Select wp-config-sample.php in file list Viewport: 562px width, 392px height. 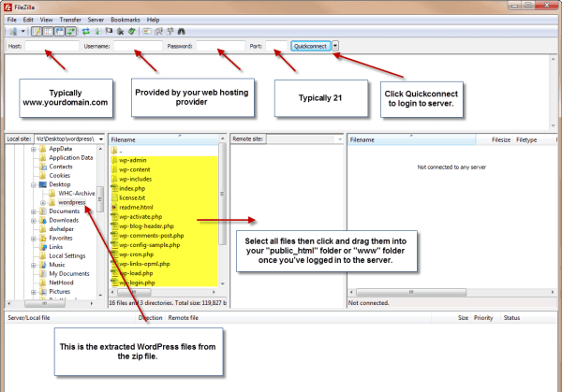pyautogui.click(x=150, y=245)
